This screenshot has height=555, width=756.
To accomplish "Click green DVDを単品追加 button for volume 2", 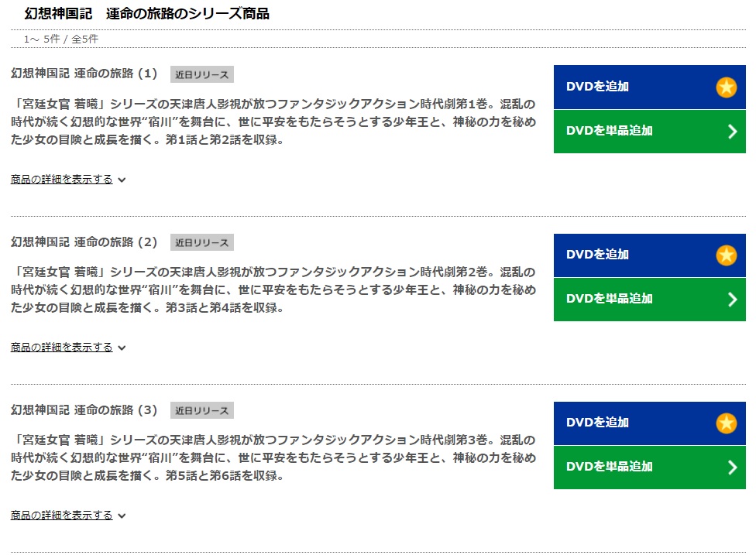I will (649, 300).
